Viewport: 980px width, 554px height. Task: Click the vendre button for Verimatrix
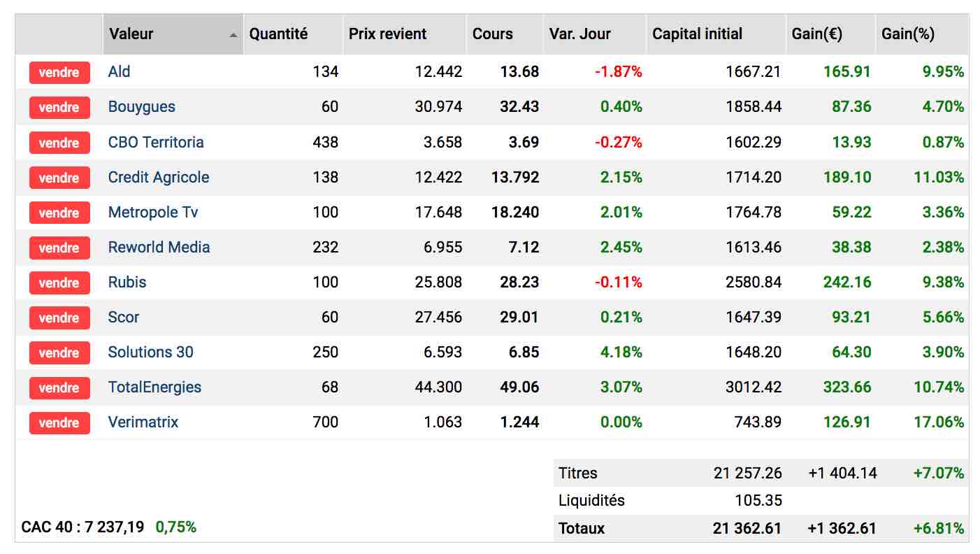59,422
